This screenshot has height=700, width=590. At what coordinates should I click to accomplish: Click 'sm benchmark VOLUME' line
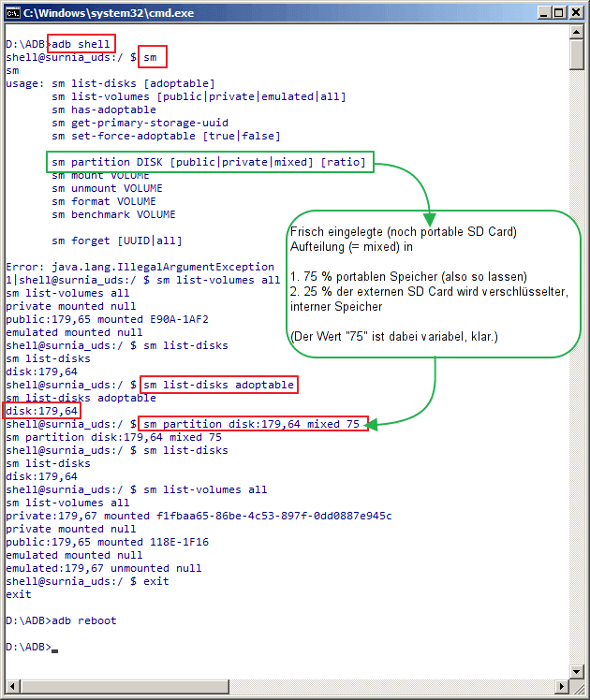[x=113, y=214]
